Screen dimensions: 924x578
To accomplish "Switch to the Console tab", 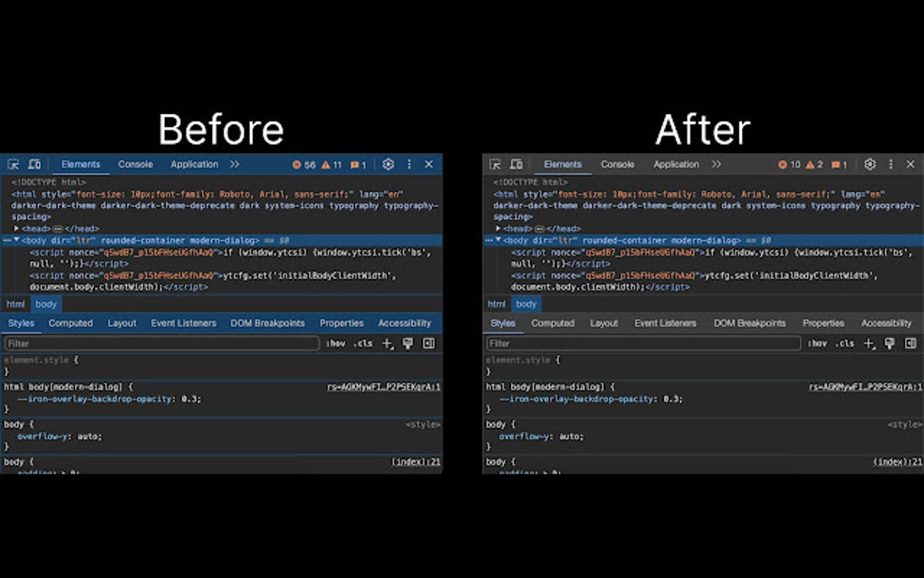I will [136, 164].
